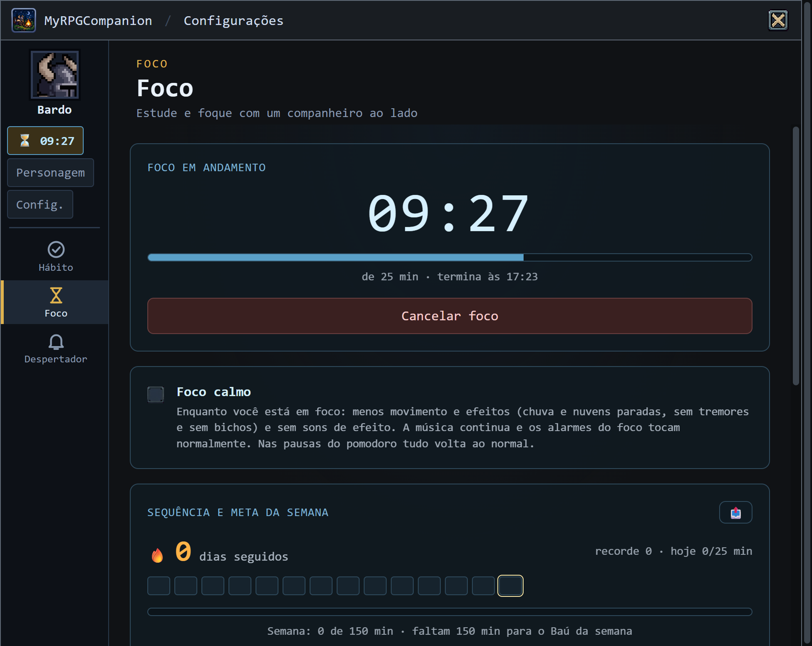The image size is (812, 646).
Task: Click the MyRPGCompanion app logo icon
Action: tap(24, 20)
